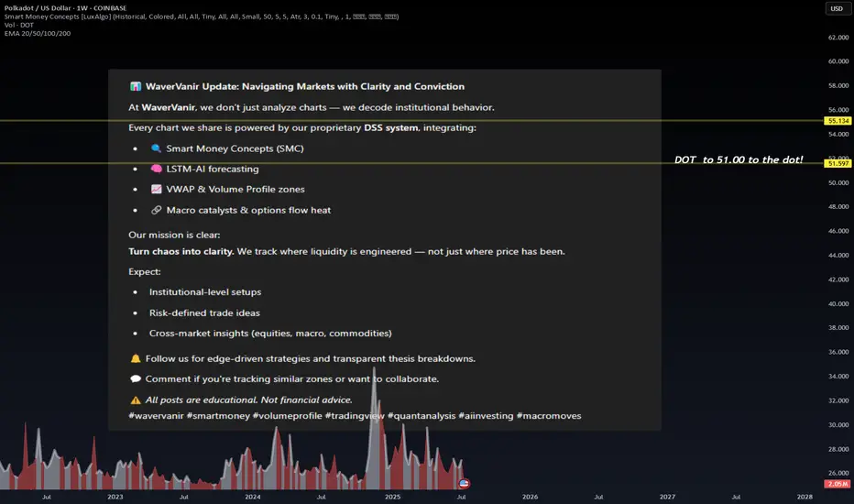The image size is (854, 504).
Task: Click the #volumeprofile hashtag
Action: click(287, 416)
